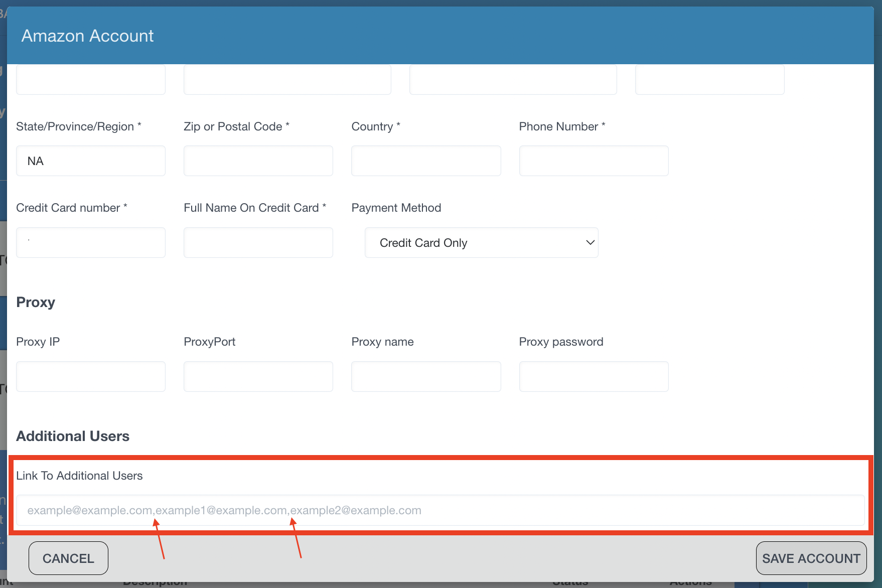Open the Payment Method dropdown
Image resolution: width=882 pixels, height=588 pixels.
coord(481,243)
